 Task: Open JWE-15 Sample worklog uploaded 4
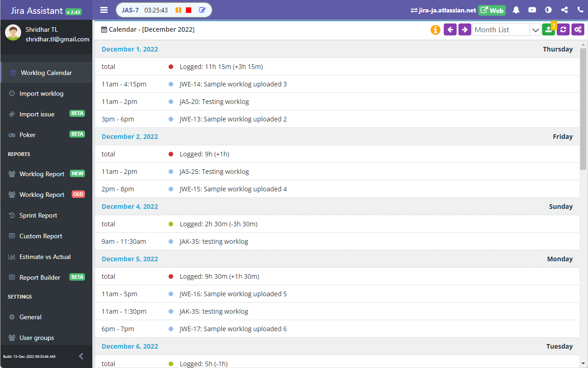click(x=233, y=189)
